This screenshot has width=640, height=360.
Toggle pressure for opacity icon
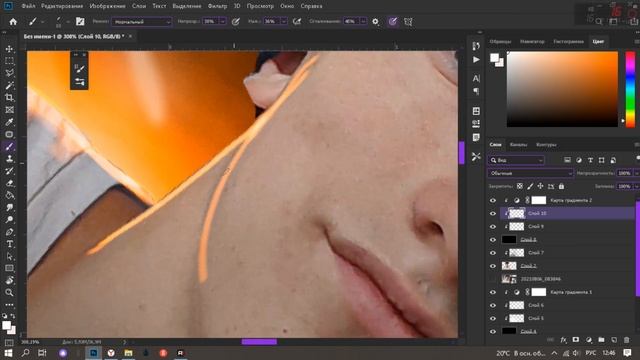pos(236,22)
